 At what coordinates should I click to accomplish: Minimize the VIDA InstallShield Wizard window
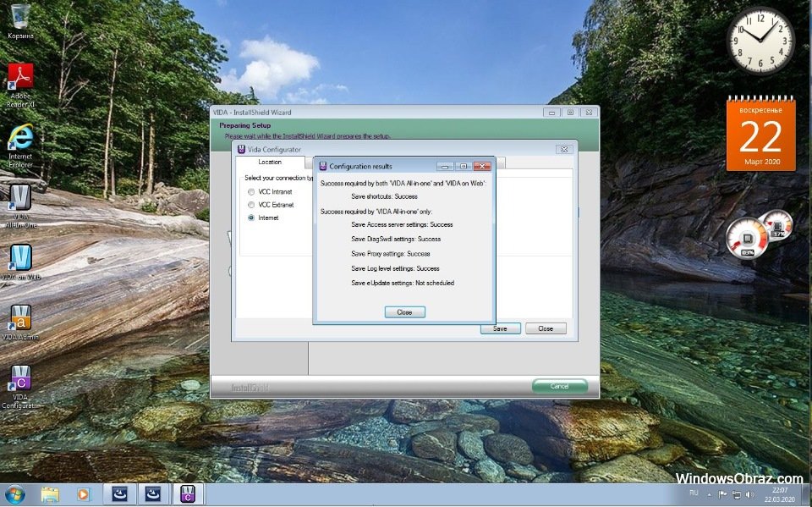[551, 112]
